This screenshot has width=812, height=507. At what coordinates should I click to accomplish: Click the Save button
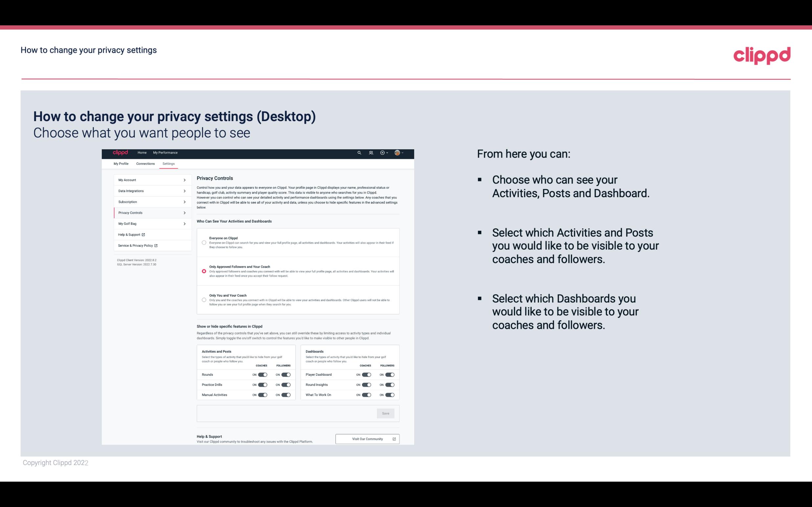tap(386, 413)
